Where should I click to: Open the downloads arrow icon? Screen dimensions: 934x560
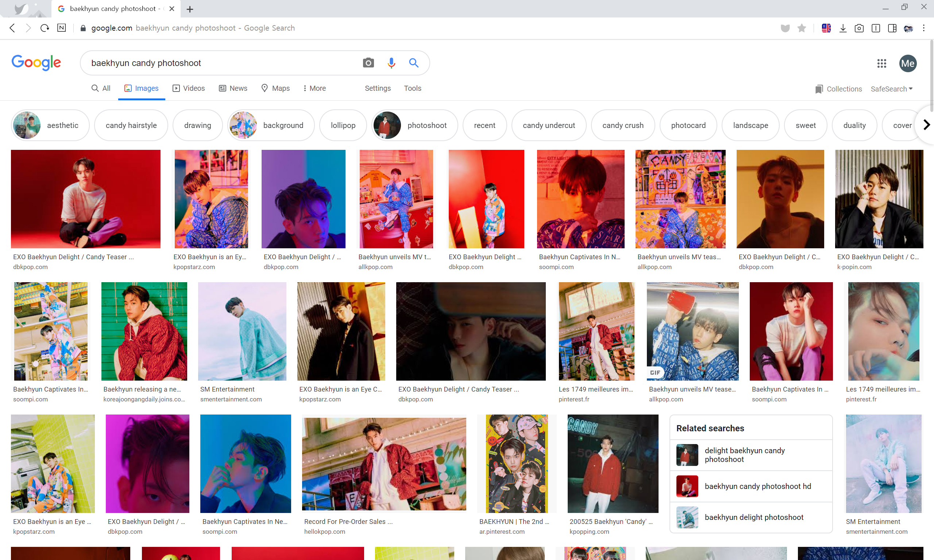pos(843,28)
